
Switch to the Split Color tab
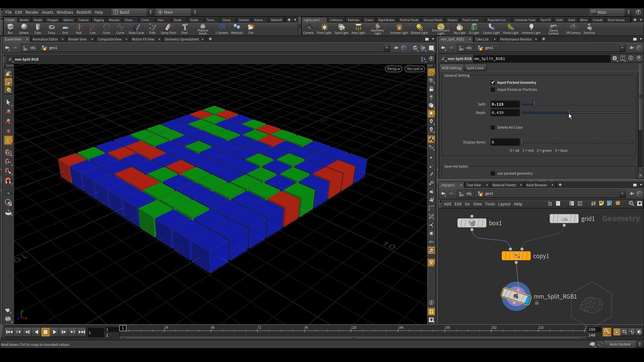pyautogui.click(x=475, y=68)
